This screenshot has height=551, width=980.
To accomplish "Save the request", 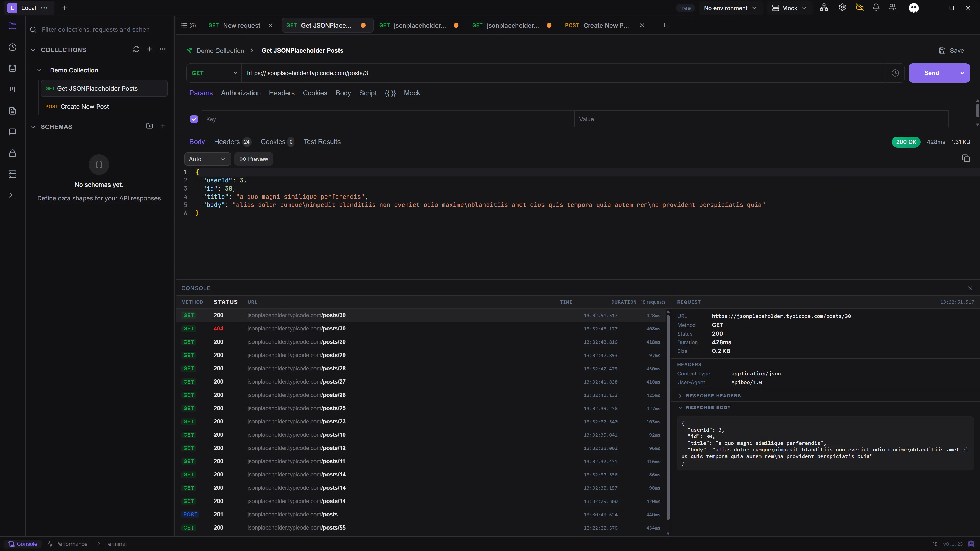I will (951, 51).
